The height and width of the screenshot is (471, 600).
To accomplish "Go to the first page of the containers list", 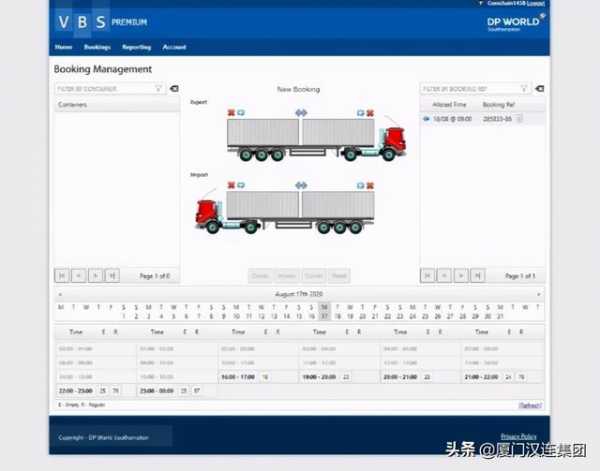I will click(x=62, y=275).
